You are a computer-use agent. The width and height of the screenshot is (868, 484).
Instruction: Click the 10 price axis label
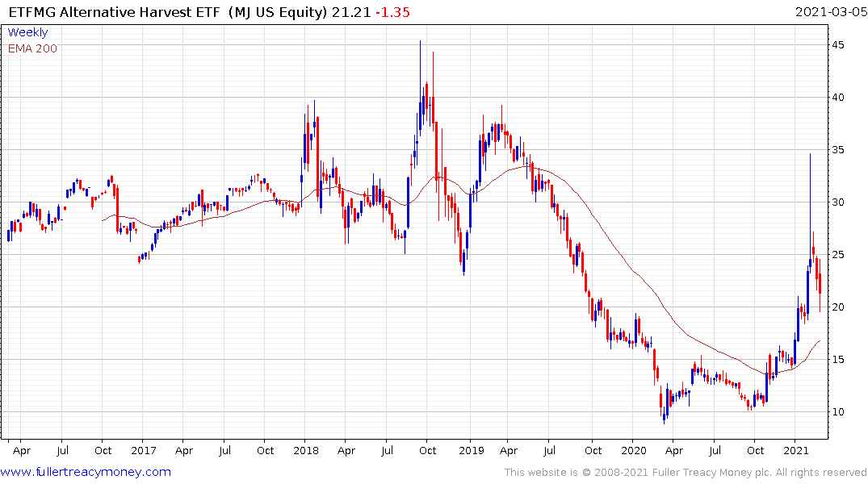(838, 411)
